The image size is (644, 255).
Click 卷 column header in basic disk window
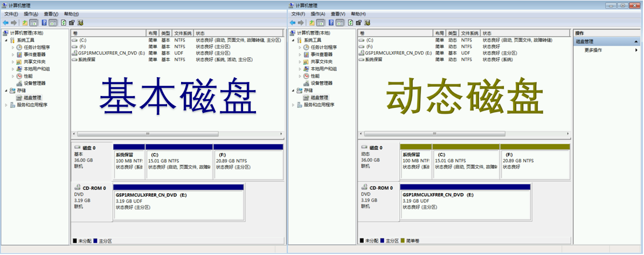click(x=109, y=33)
